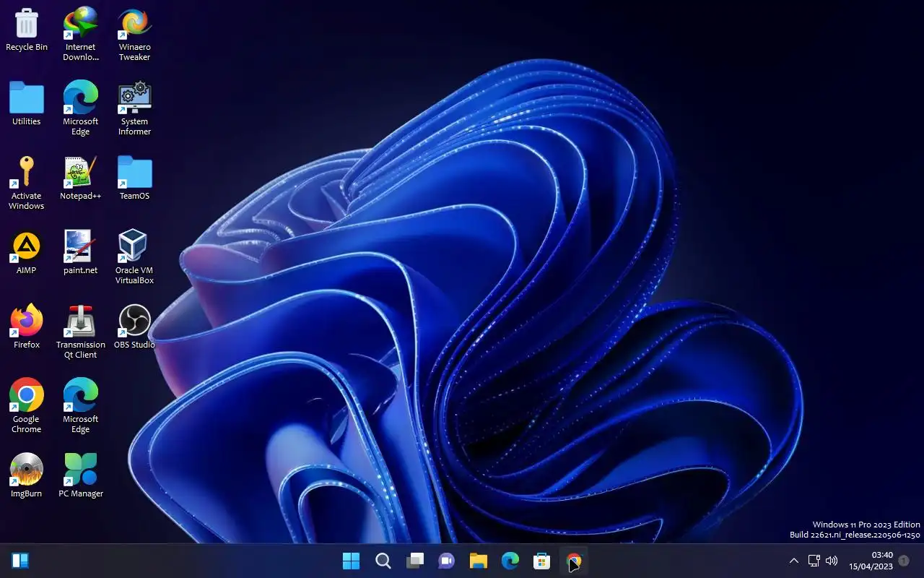This screenshot has width=924, height=578.
Task: Launch Notepad++ from the desktop
Action: tap(81, 178)
